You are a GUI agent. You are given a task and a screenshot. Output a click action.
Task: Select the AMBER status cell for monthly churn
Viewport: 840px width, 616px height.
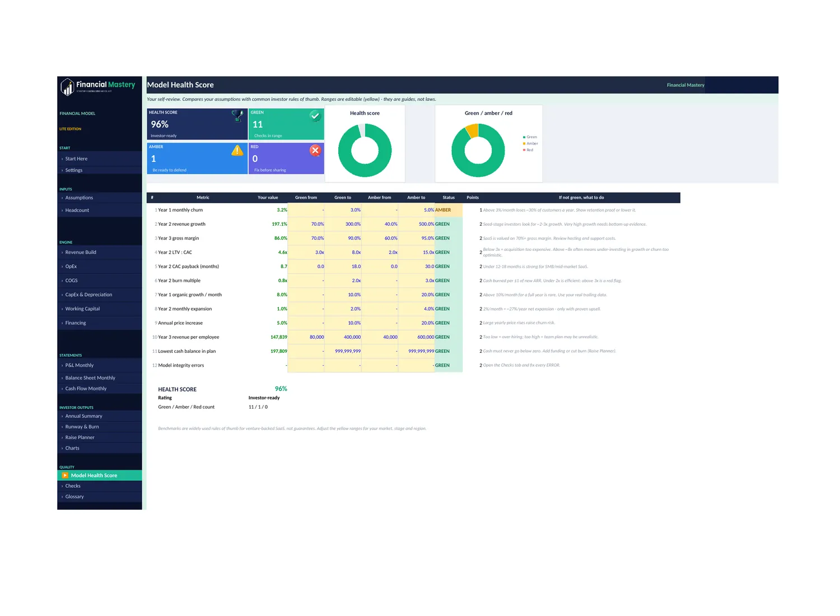coord(449,210)
